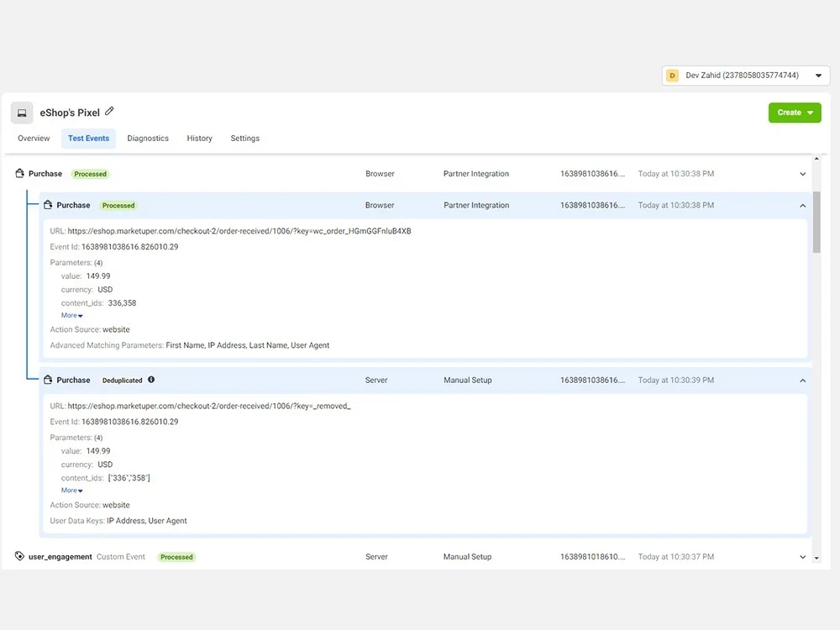The width and height of the screenshot is (840, 630).
Task: Click the Processed badge on Browser Purchase sub-row
Action: [x=118, y=205]
